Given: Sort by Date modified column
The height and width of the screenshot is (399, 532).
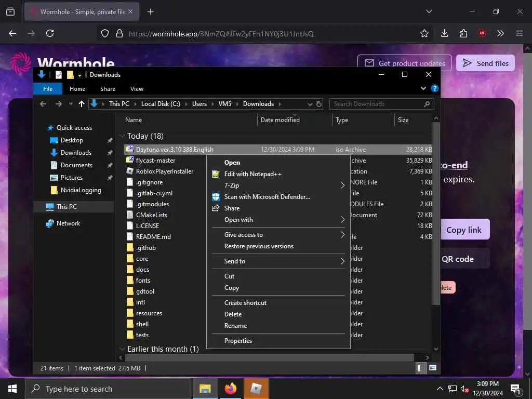Looking at the screenshot, I should tap(280, 120).
